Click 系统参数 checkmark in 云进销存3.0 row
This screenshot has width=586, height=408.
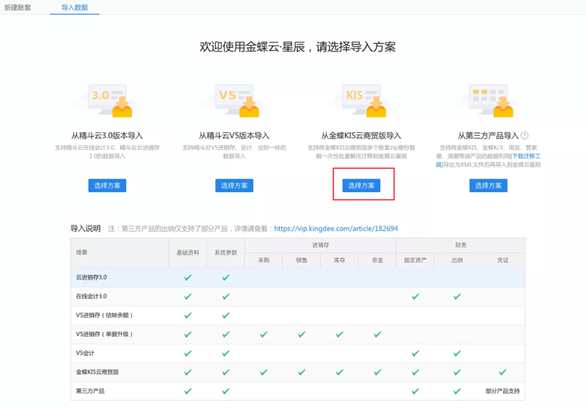click(226, 278)
